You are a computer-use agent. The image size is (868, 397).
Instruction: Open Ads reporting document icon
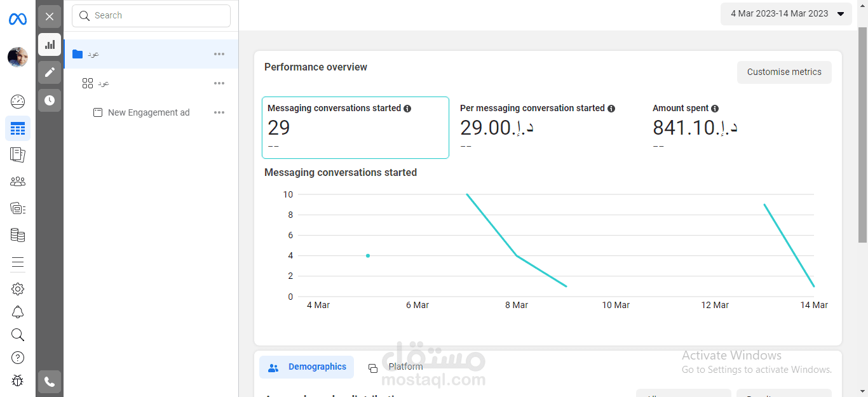click(18, 154)
